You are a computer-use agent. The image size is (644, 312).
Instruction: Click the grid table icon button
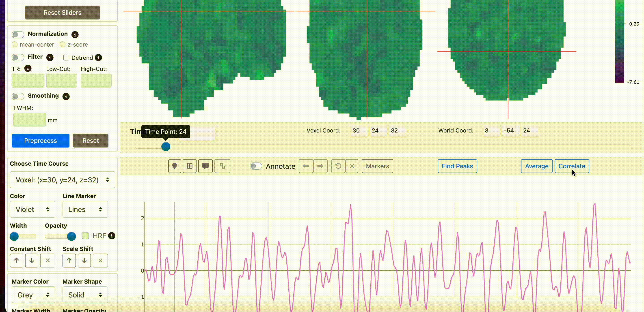(x=190, y=166)
